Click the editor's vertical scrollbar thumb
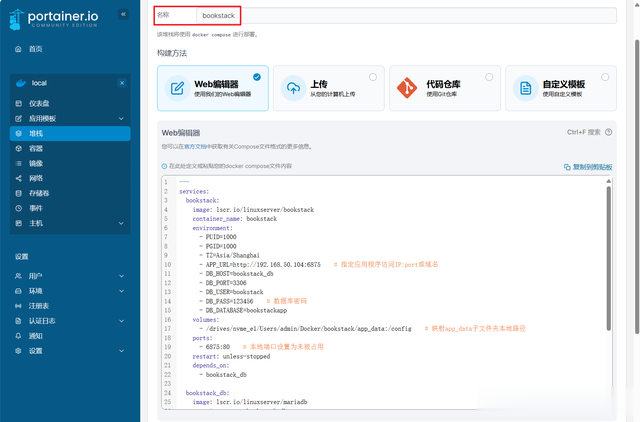This screenshot has height=422, width=640. click(608, 258)
